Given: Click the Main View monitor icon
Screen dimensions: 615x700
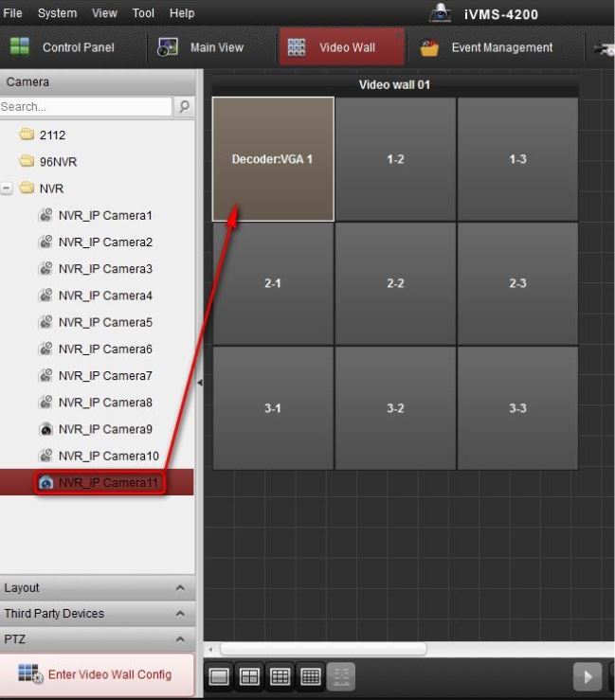Looking at the screenshot, I should click(x=168, y=46).
